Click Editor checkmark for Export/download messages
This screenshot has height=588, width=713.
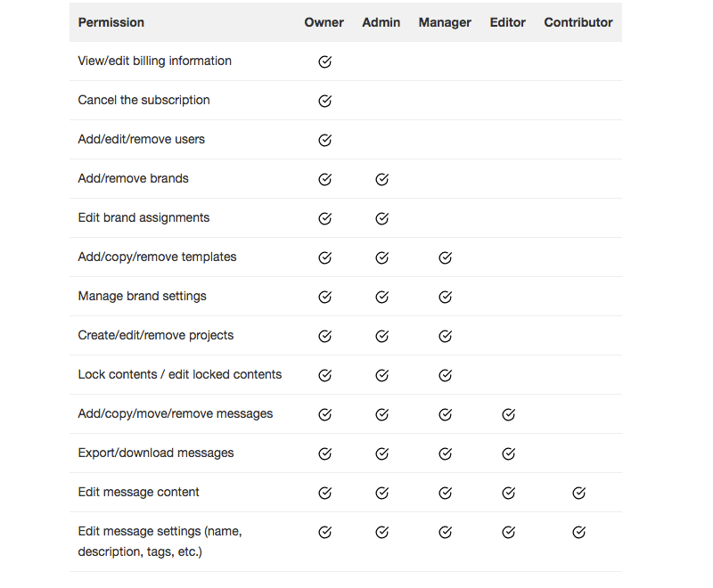click(x=508, y=453)
